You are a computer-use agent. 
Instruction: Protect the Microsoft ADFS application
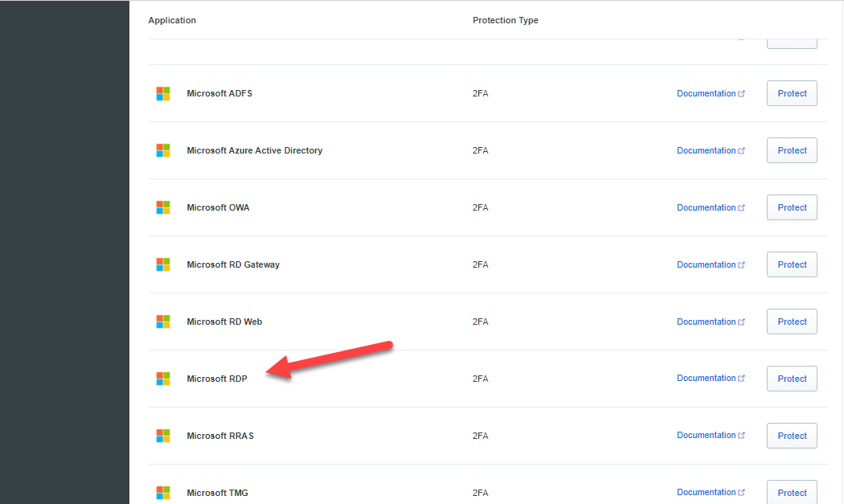(x=792, y=94)
